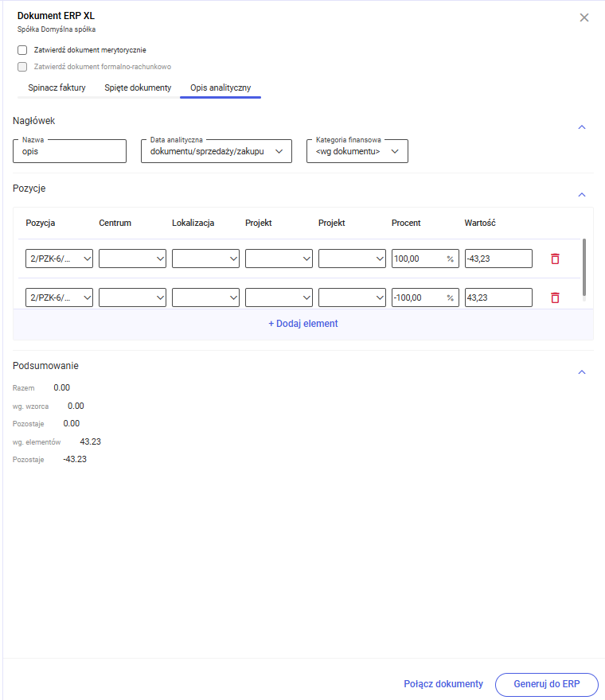Collapse the Podsumowanie section
Viewport: 605px width, 700px height.
pos(582,372)
